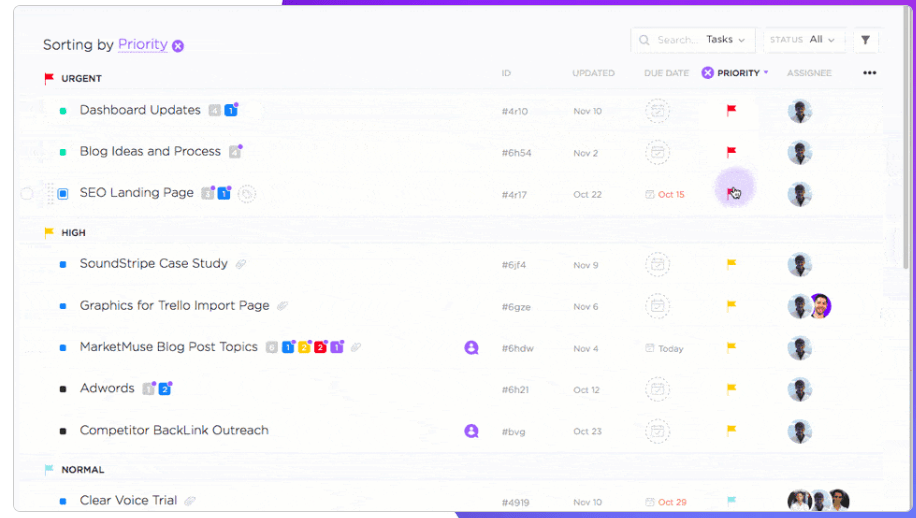Click task ID #6gze
The image size is (916, 518).
(x=516, y=307)
